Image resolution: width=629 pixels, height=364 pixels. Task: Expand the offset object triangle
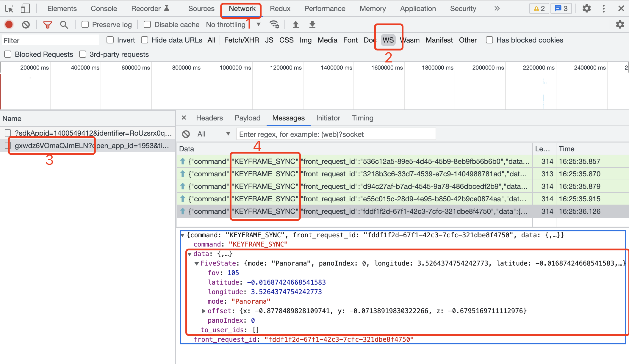coord(204,311)
